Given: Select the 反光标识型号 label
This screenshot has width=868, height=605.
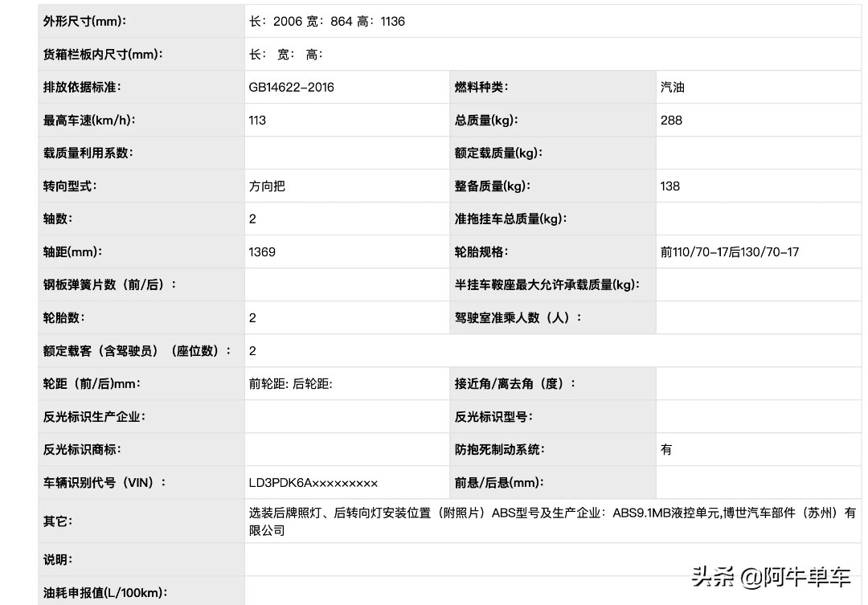Looking at the screenshot, I should [493, 417].
